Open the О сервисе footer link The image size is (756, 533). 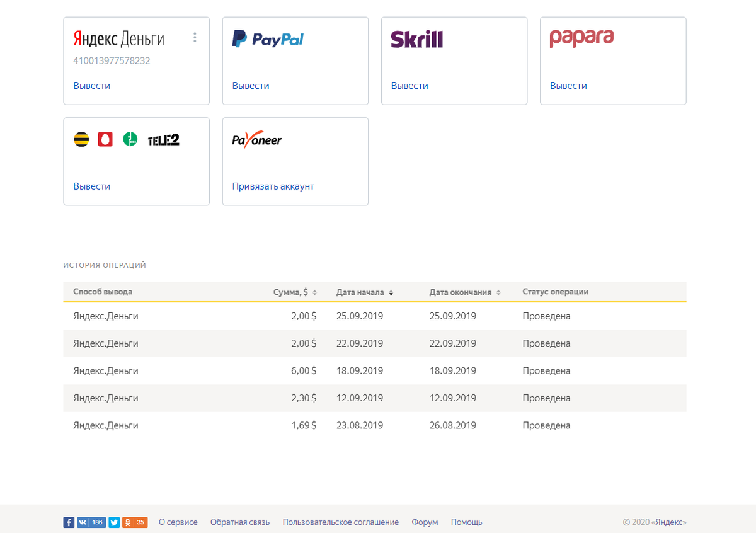pos(178,522)
